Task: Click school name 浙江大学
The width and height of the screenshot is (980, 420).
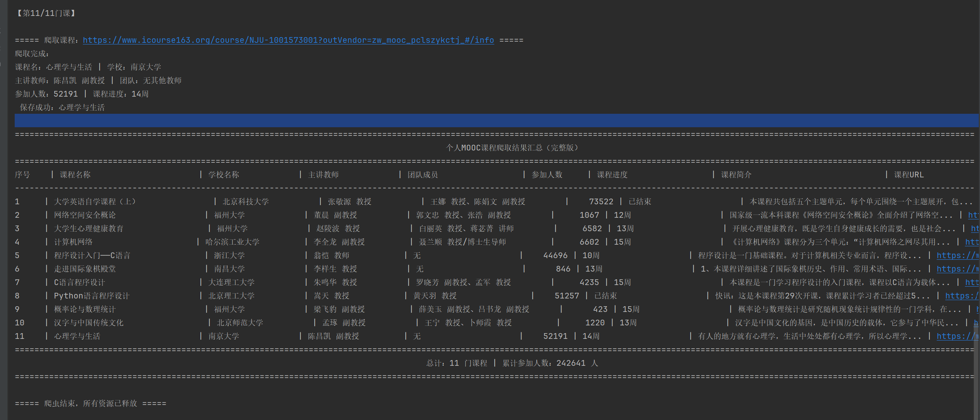Action: coord(229,255)
